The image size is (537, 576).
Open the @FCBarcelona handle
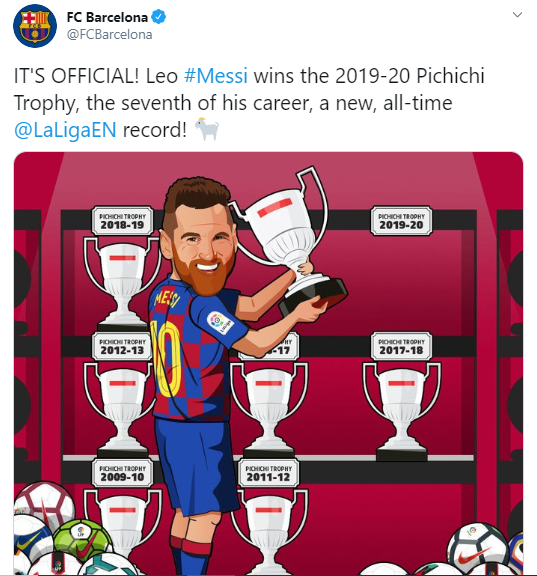109,35
